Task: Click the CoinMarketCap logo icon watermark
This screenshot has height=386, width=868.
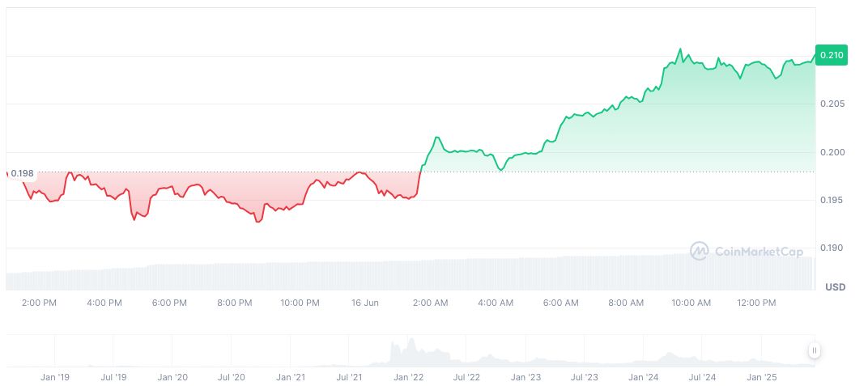Action: 699,252
